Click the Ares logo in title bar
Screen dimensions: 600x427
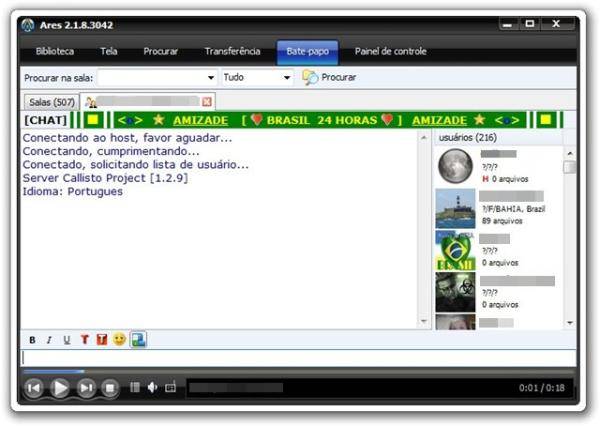coord(28,25)
